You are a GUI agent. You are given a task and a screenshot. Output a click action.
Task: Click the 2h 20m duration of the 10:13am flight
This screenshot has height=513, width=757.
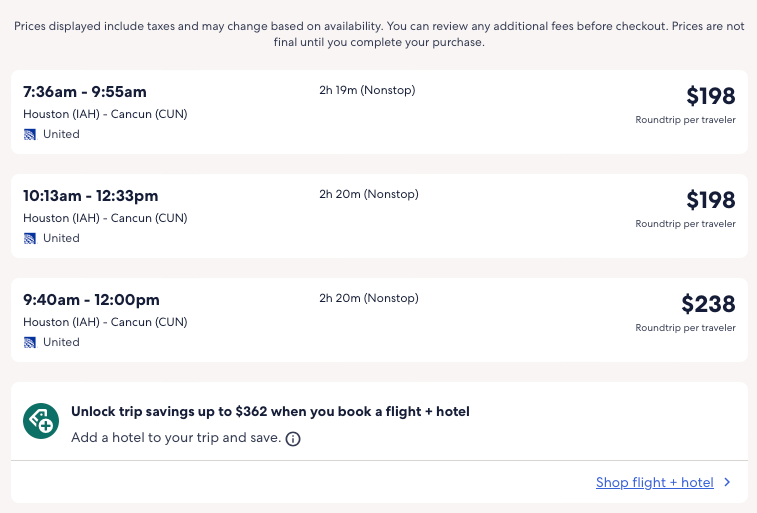point(368,195)
